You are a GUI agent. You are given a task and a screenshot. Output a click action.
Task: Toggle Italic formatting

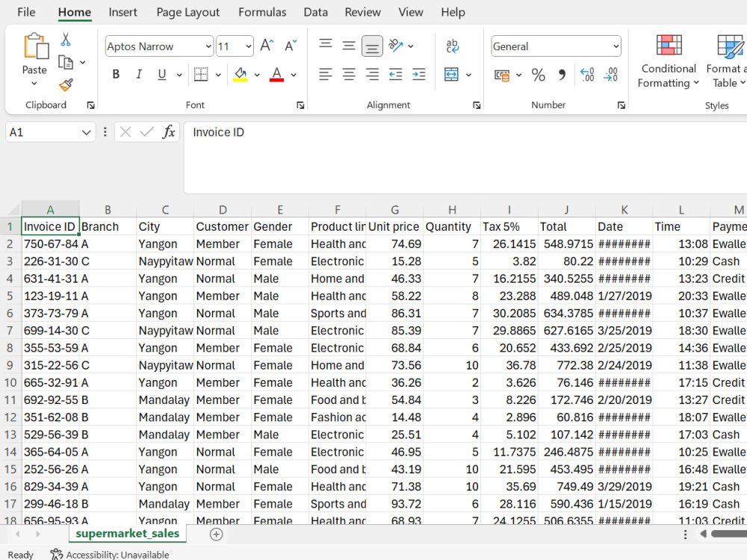pos(139,74)
